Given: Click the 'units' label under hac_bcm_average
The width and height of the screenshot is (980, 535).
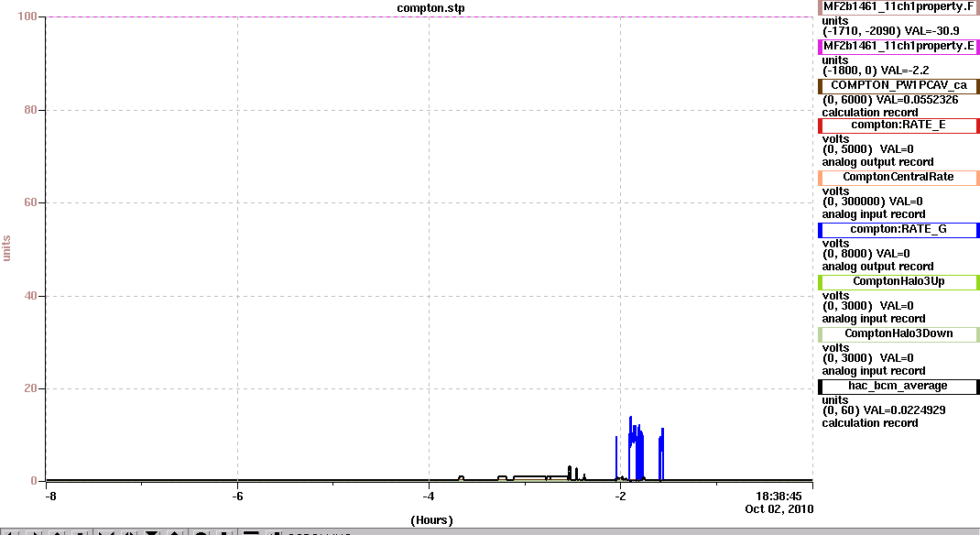Looking at the screenshot, I should 835,400.
